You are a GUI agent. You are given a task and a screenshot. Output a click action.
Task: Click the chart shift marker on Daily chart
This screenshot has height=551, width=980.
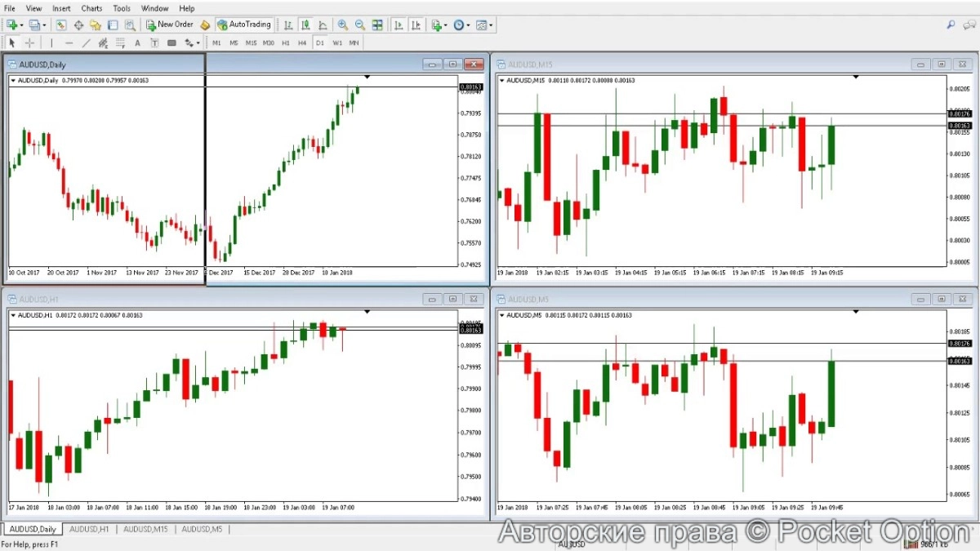367,77
